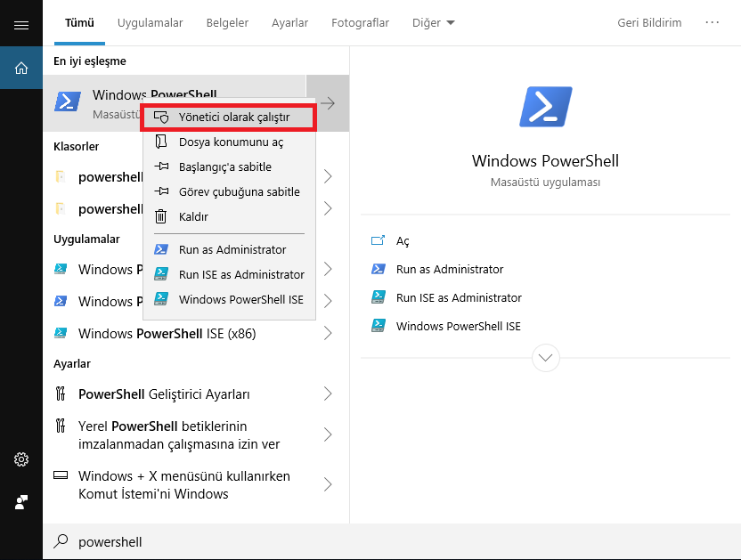Click the Windows PowerShell ISE (x86) app icon

pos(61,333)
